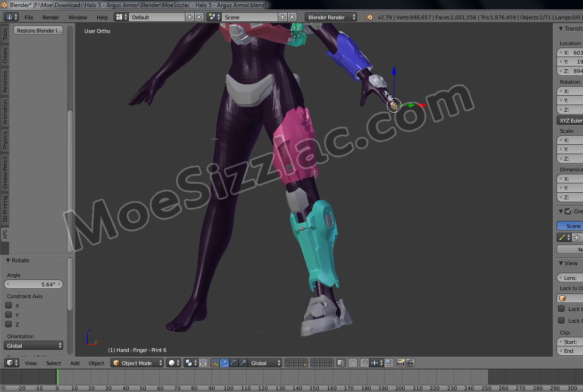Open the Help menu
Screen dimensions: 583x392
102,17
